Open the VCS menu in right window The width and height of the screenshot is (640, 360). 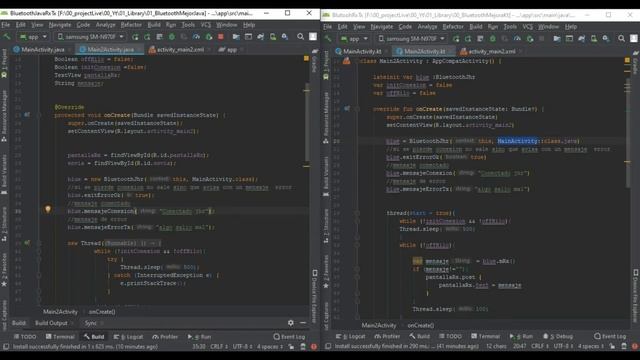coord(527,27)
